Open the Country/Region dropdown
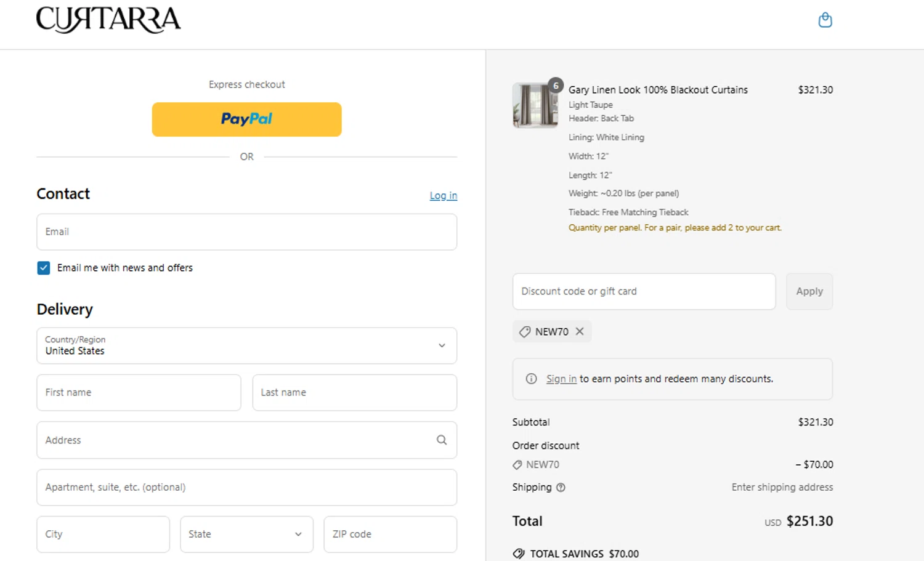 (246, 345)
